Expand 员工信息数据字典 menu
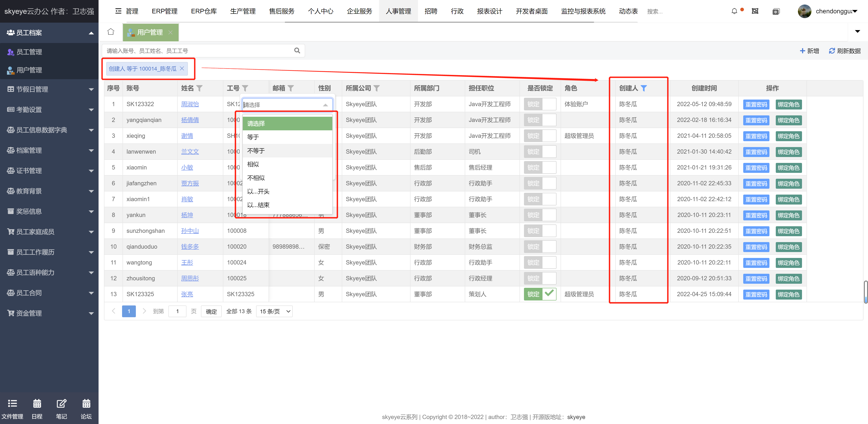Screen dimensions: 868x424 pyautogui.click(x=49, y=130)
